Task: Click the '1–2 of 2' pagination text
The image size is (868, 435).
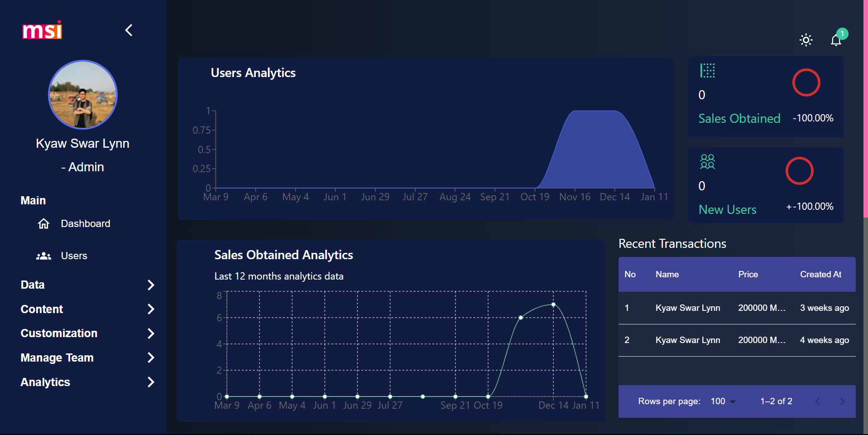Action: [776, 401]
